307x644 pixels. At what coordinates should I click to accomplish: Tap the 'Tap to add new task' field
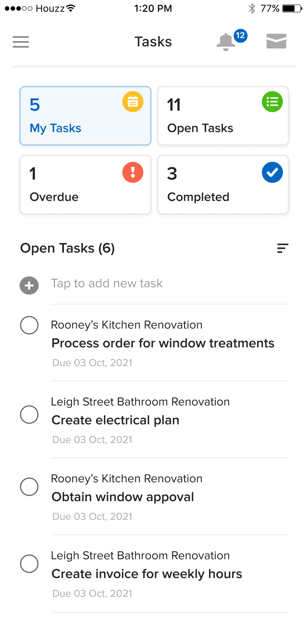coord(107,283)
